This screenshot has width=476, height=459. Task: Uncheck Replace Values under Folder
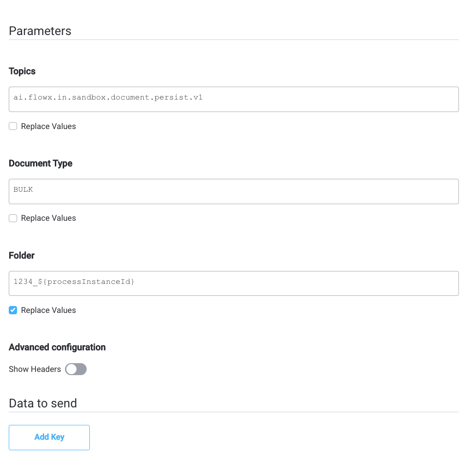[13, 310]
